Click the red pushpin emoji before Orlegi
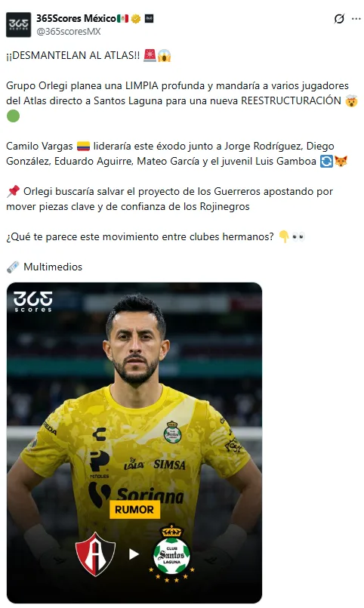 [13, 191]
